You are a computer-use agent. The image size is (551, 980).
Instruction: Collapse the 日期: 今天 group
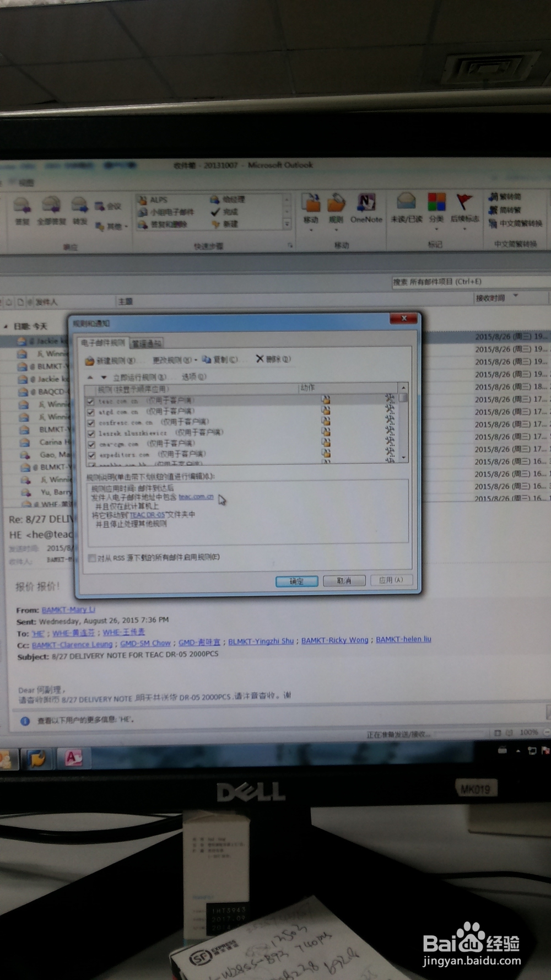coord(6,326)
